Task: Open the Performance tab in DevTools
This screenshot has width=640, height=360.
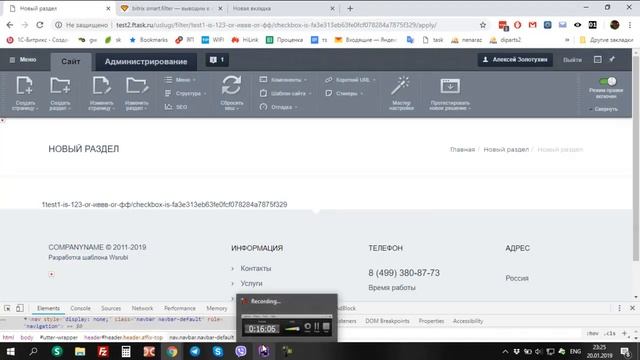Action: pos(180,308)
